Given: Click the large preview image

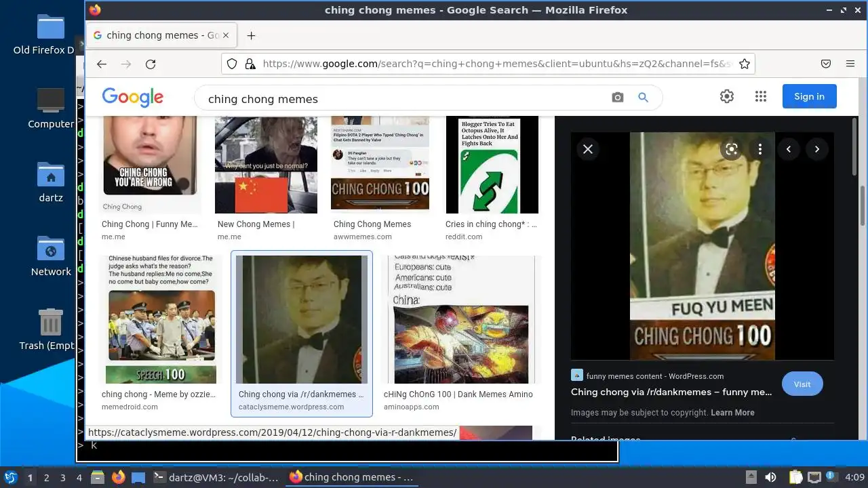Looking at the screenshot, I should click(x=702, y=245).
